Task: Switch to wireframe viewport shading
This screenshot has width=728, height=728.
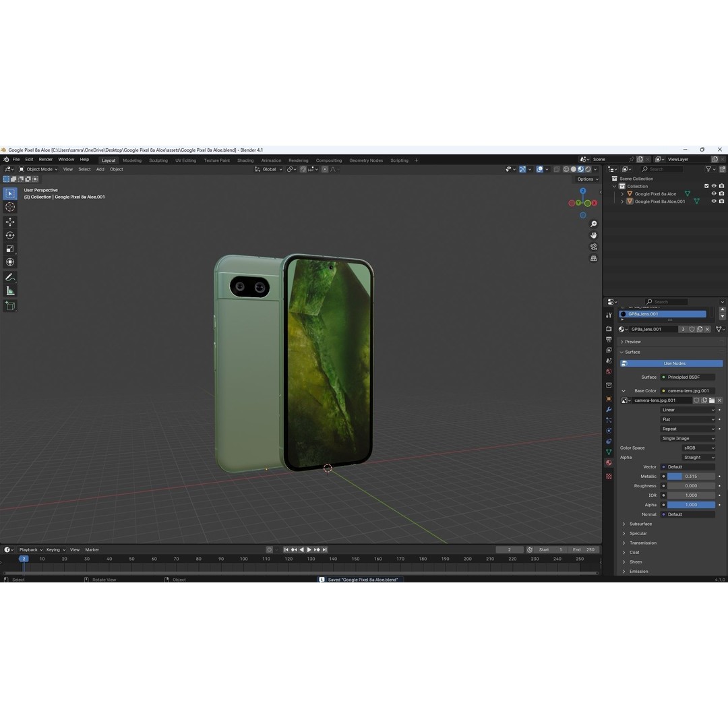Action: (x=566, y=169)
